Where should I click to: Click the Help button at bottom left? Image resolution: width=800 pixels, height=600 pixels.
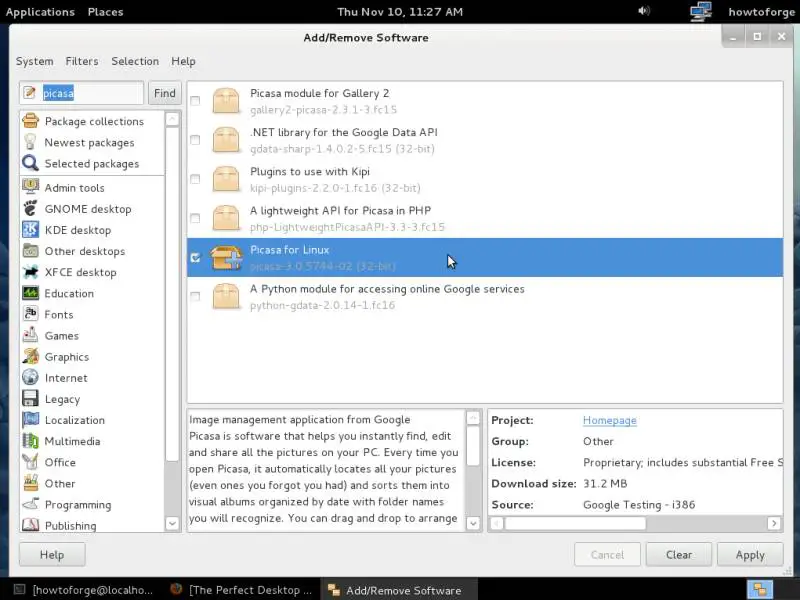pyautogui.click(x=52, y=555)
